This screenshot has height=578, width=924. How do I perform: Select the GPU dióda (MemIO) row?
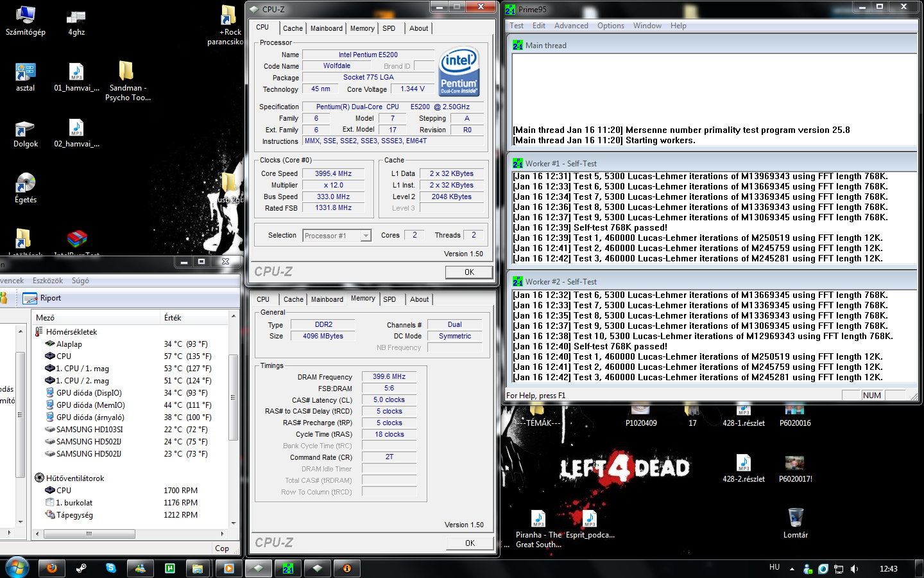[132, 405]
